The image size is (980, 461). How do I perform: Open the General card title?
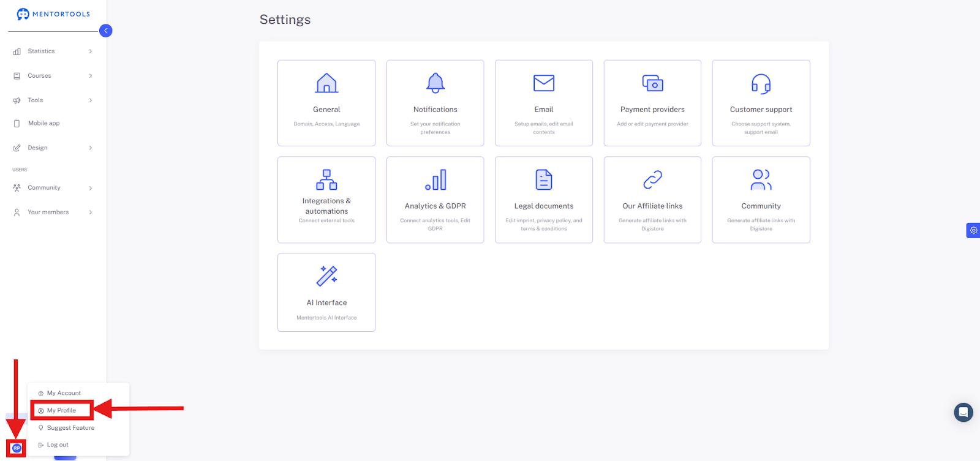click(326, 110)
